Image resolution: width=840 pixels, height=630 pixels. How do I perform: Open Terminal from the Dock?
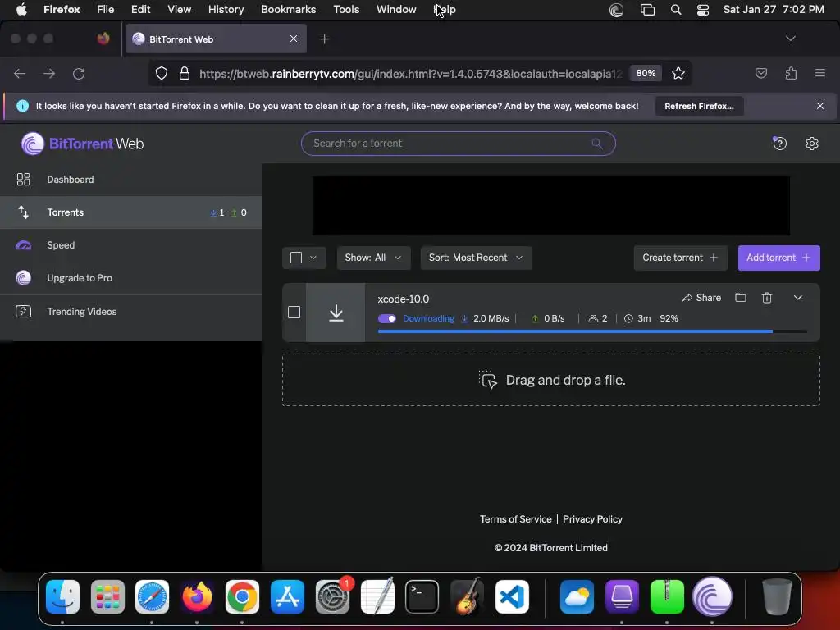(422, 597)
